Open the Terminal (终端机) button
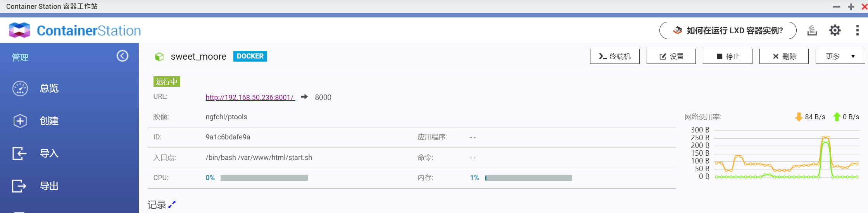The height and width of the screenshot is (213, 868). tap(614, 57)
